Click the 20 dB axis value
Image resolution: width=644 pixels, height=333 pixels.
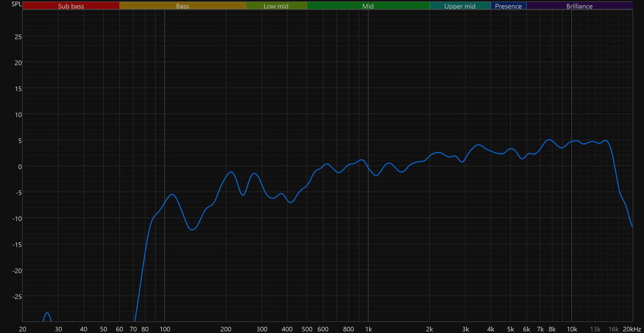[18, 62]
